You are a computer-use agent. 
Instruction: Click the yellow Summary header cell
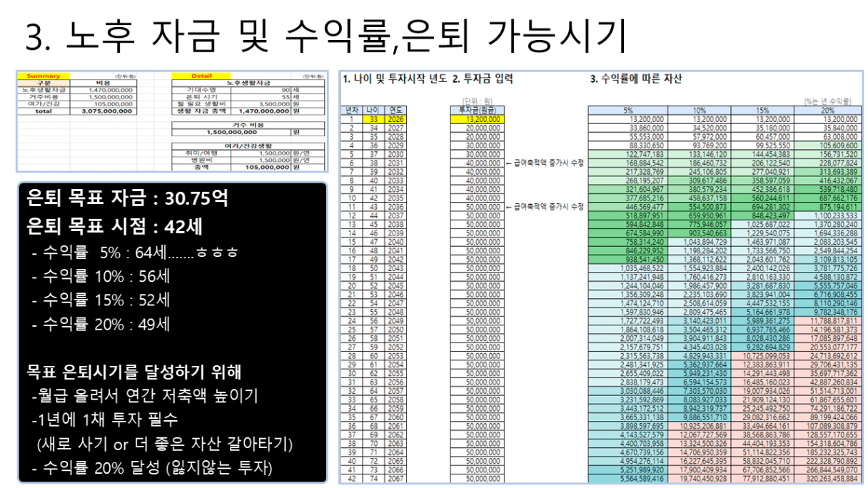coord(44,76)
